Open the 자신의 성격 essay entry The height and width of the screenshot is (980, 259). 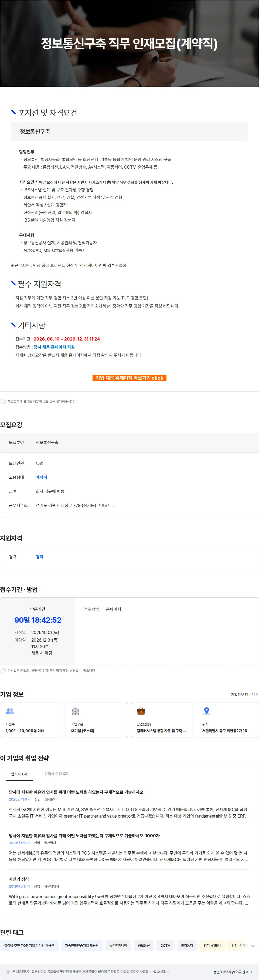point(19,879)
